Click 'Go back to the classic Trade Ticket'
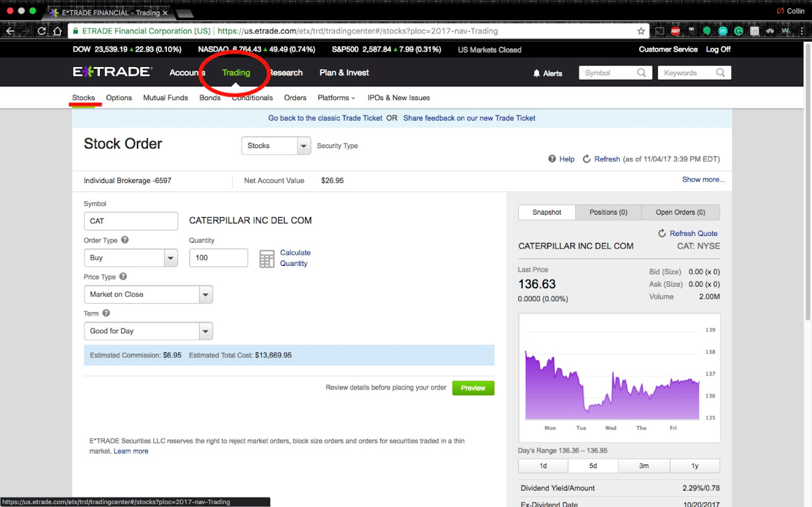Viewport: 812px width, 507px height. 325,118
